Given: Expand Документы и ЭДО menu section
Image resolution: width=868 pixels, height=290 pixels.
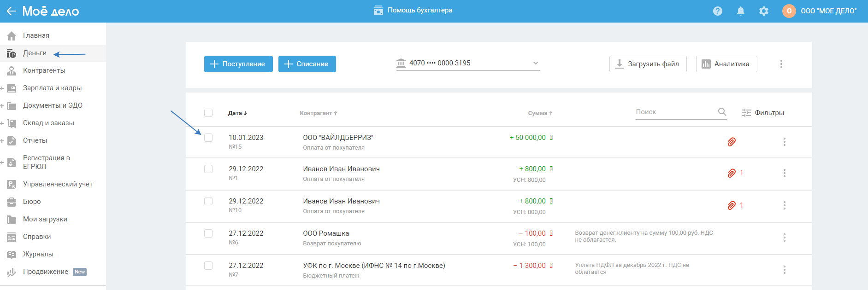Looking at the screenshot, I should 2,105.
